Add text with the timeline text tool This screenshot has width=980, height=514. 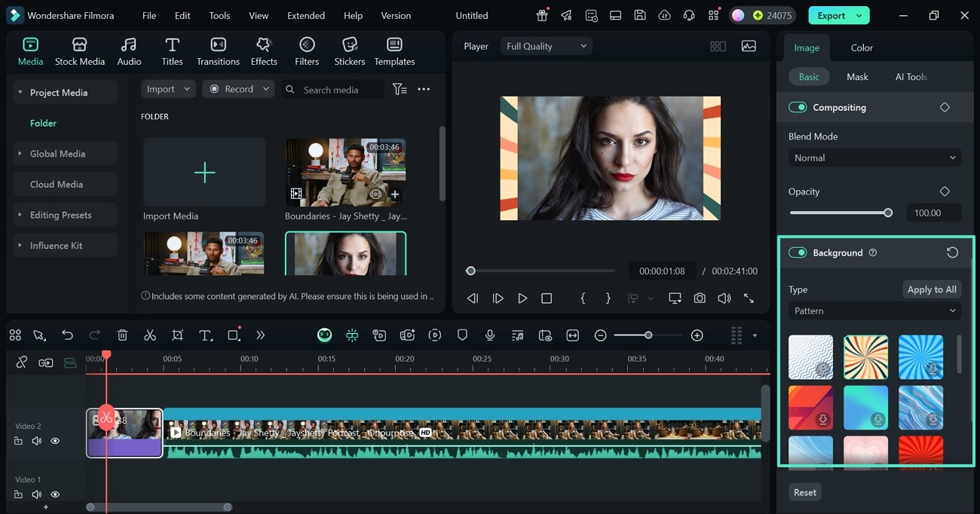click(205, 335)
